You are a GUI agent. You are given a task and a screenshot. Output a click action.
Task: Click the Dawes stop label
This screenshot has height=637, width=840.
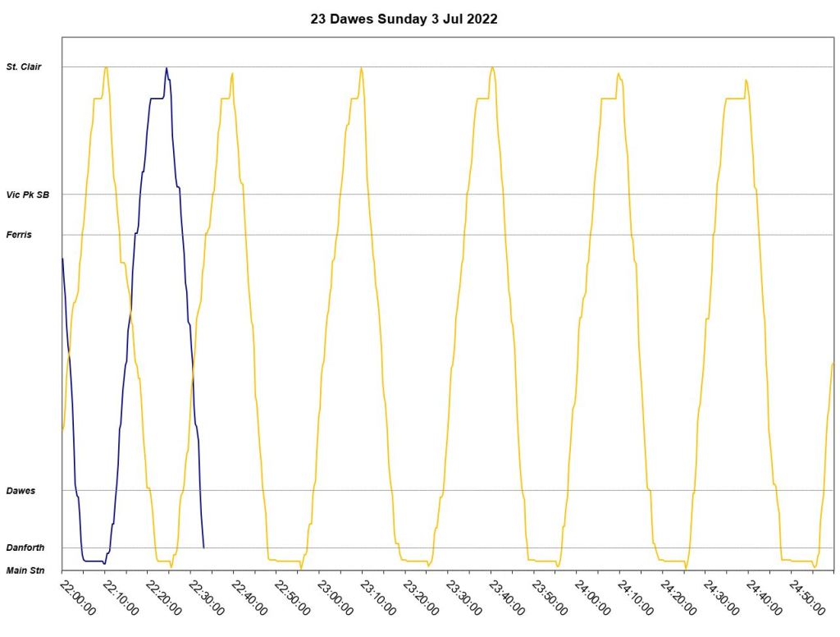(21, 491)
